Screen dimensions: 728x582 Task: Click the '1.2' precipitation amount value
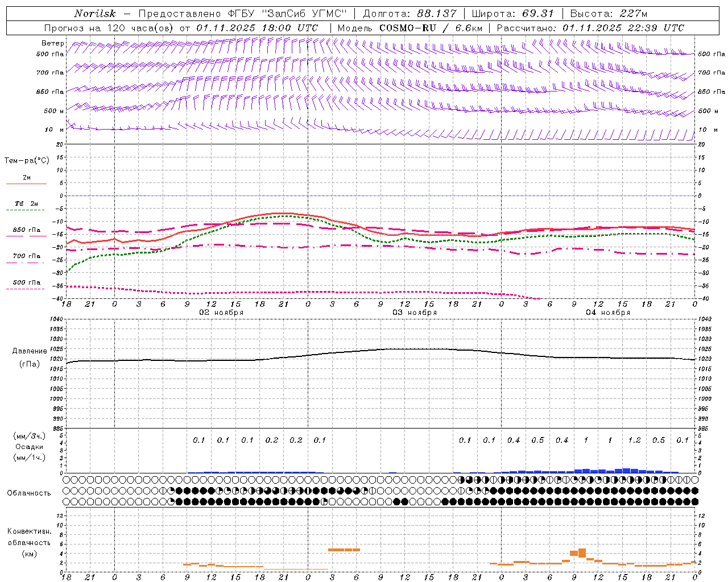[x=634, y=440]
